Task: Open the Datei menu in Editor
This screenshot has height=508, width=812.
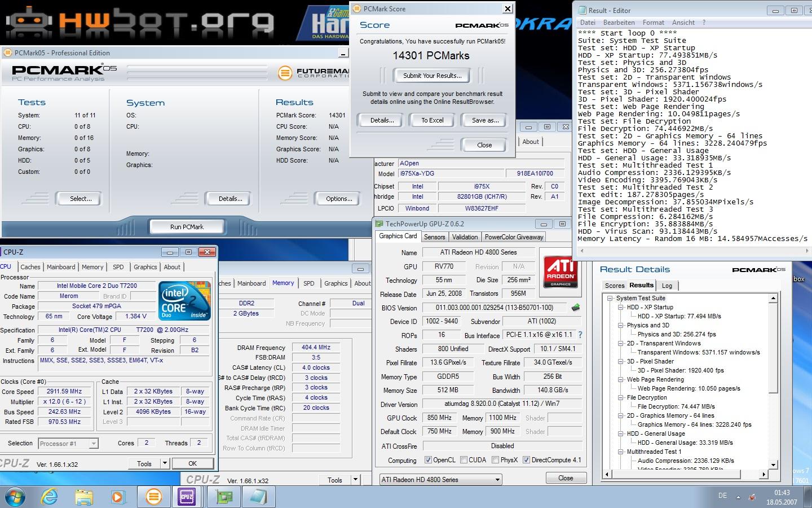Action: point(588,23)
